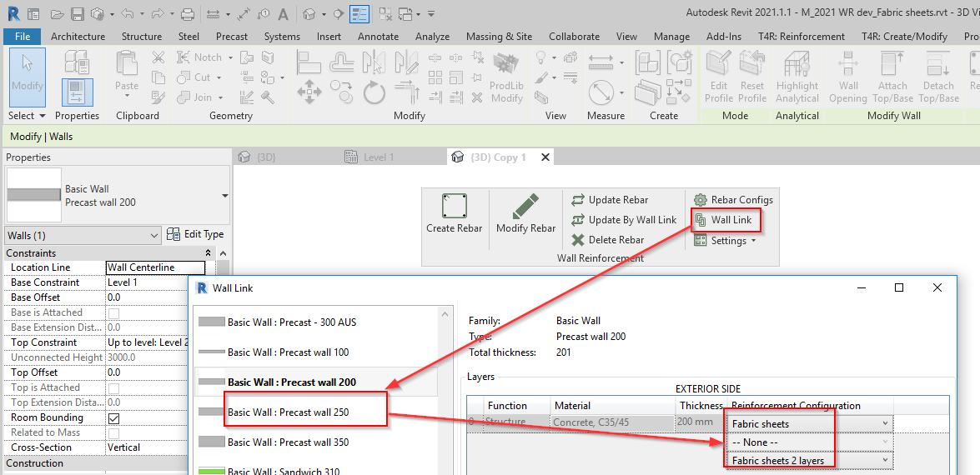This screenshot has height=475, width=980.
Task: Click Delete Rebar with X icon
Action: (607, 240)
